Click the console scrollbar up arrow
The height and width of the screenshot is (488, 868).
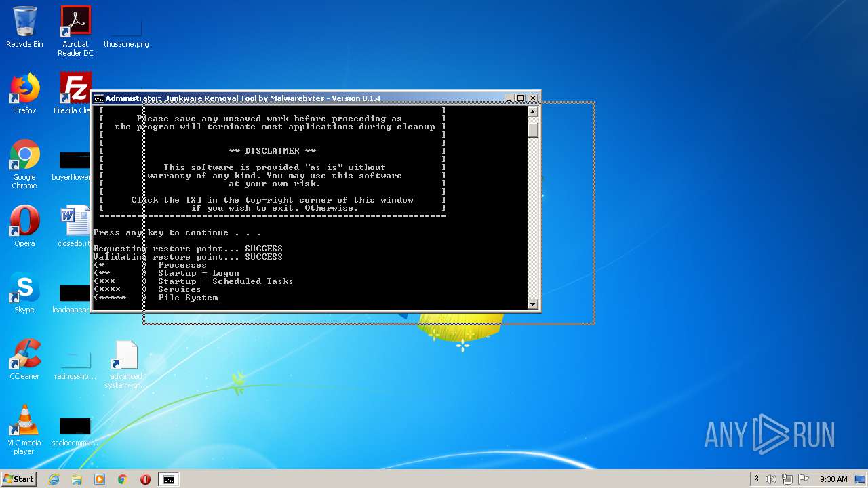click(x=533, y=112)
